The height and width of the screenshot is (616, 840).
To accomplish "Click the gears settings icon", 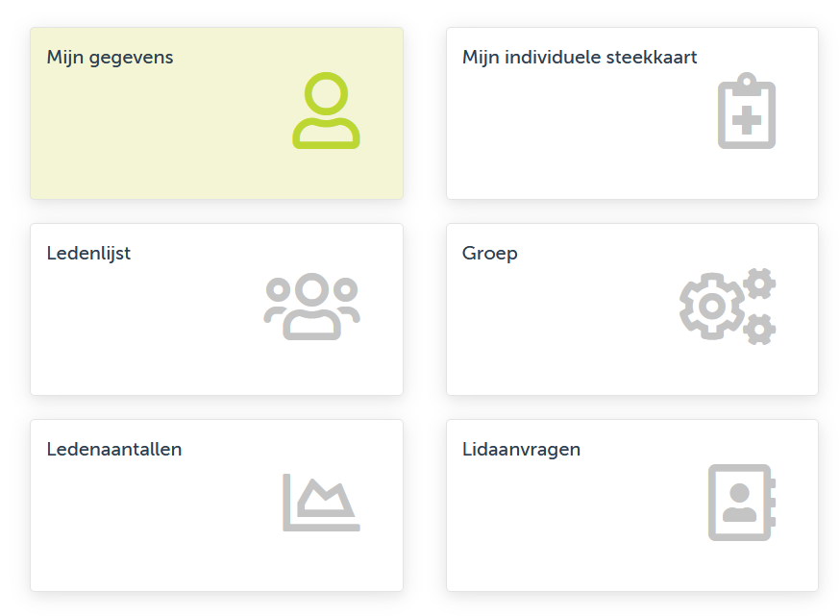I will pyautogui.click(x=728, y=307).
